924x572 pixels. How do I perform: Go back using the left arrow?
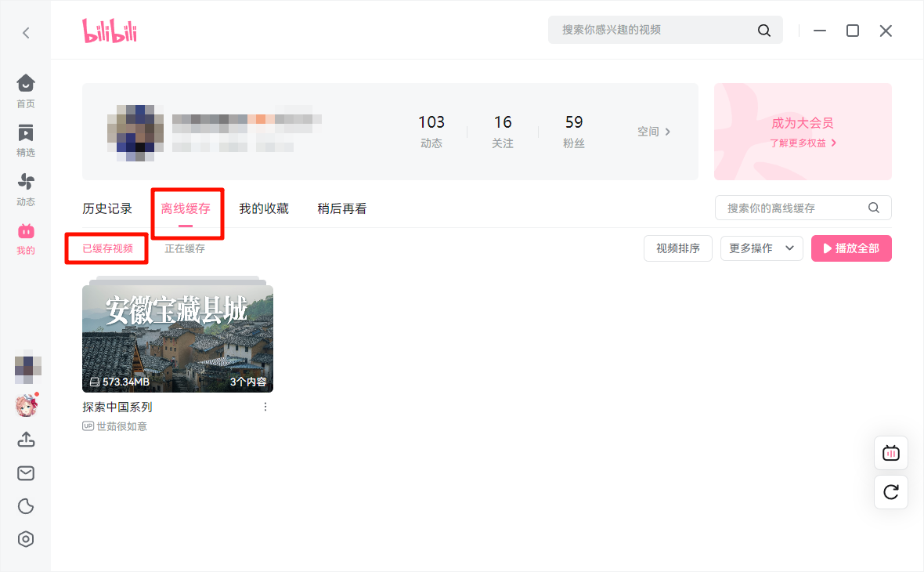26,33
